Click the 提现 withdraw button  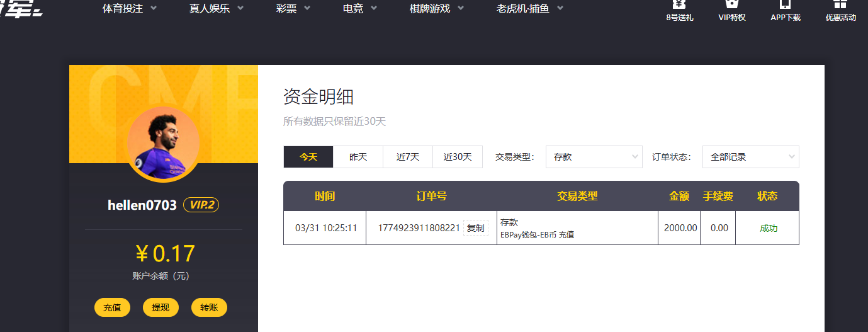[161, 307]
